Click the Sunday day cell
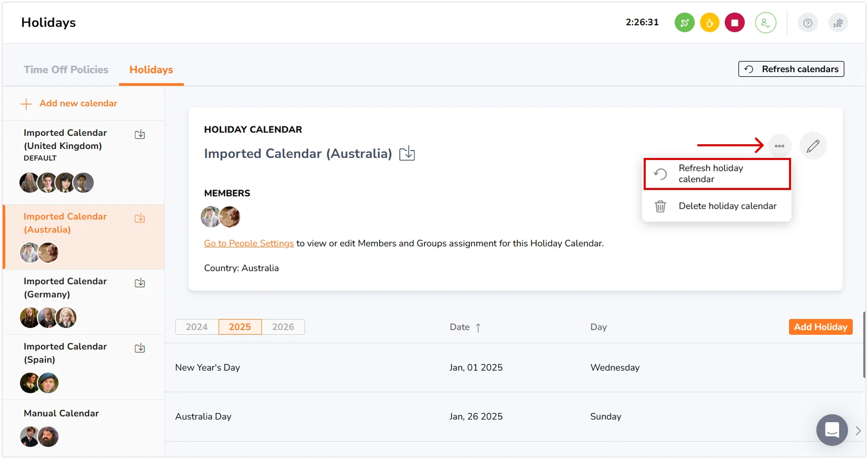The width and height of the screenshot is (868, 459). click(606, 416)
